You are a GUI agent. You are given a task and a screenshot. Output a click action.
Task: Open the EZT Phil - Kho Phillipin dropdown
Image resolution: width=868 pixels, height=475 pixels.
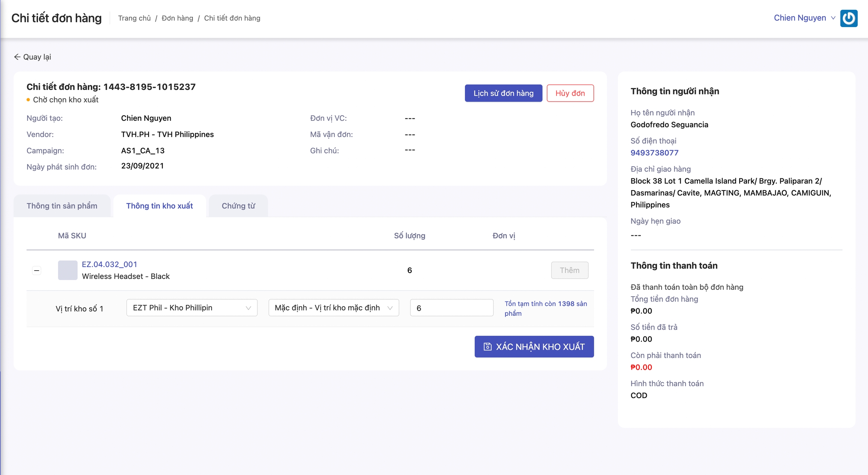click(192, 308)
